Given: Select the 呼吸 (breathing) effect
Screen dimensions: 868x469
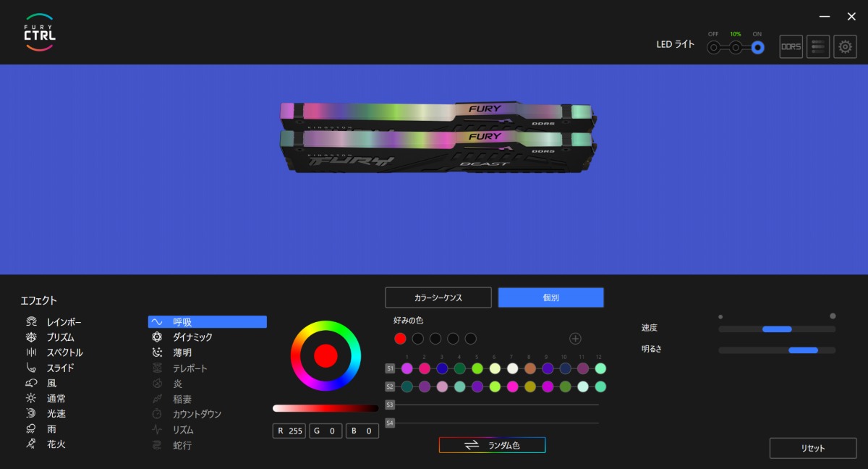Looking at the screenshot, I should click(x=208, y=322).
